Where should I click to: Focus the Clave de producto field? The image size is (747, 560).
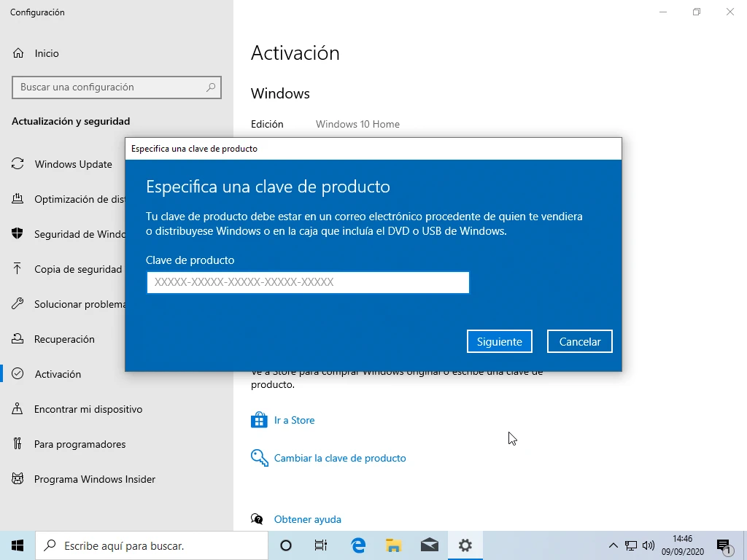pyautogui.click(x=307, y=282)
